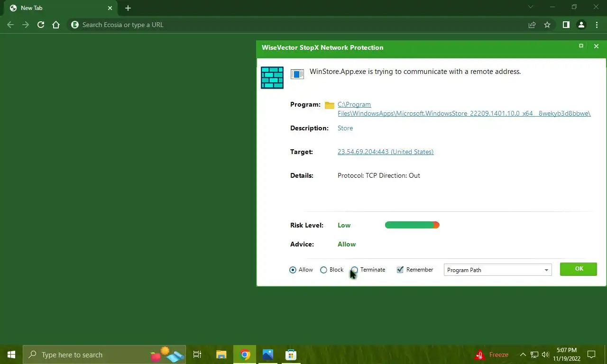Click the Chrome icon in the taskbar
Viewport: 607px width, 364px height.
(245, 355)
